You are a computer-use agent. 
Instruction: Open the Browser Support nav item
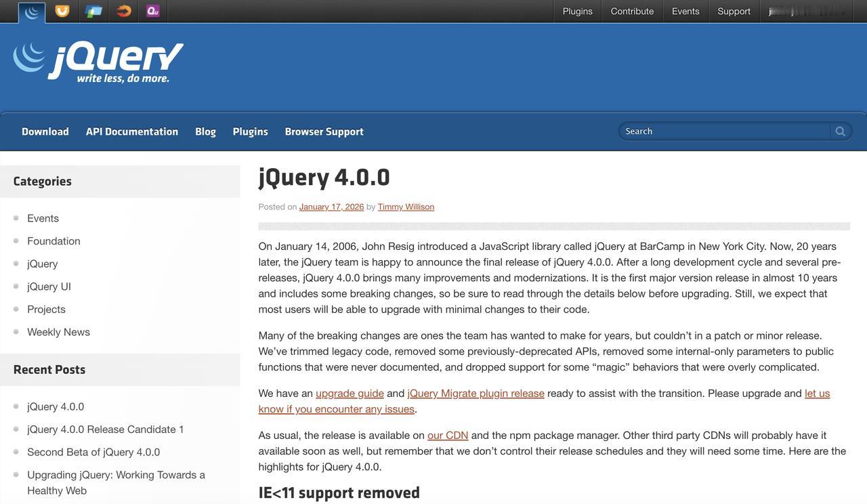(x=324, y=131)
